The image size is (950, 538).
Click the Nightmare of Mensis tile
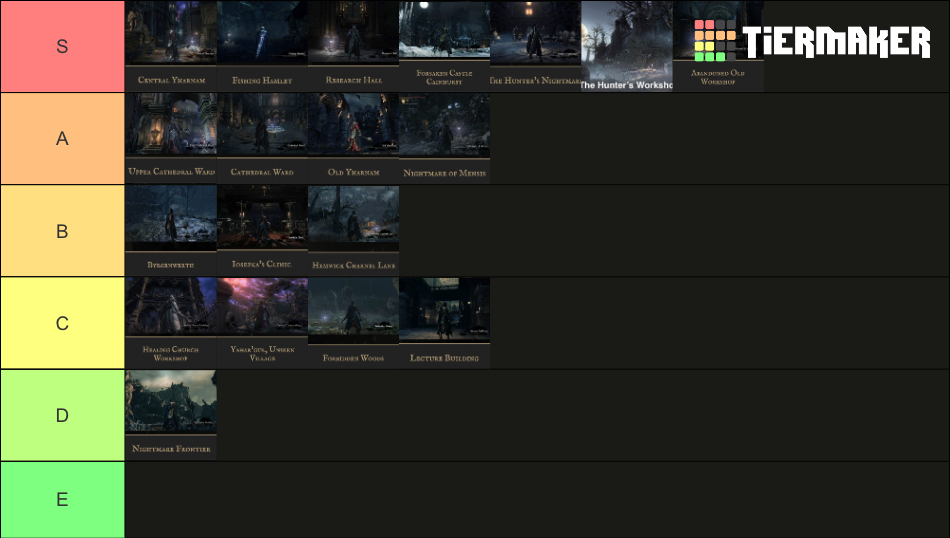[x=445, y=138]
